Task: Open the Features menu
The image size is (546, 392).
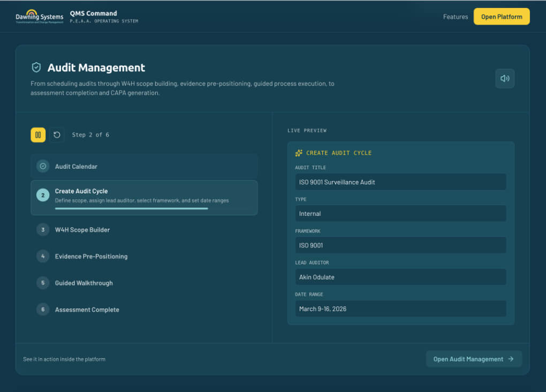Action: 455,17
